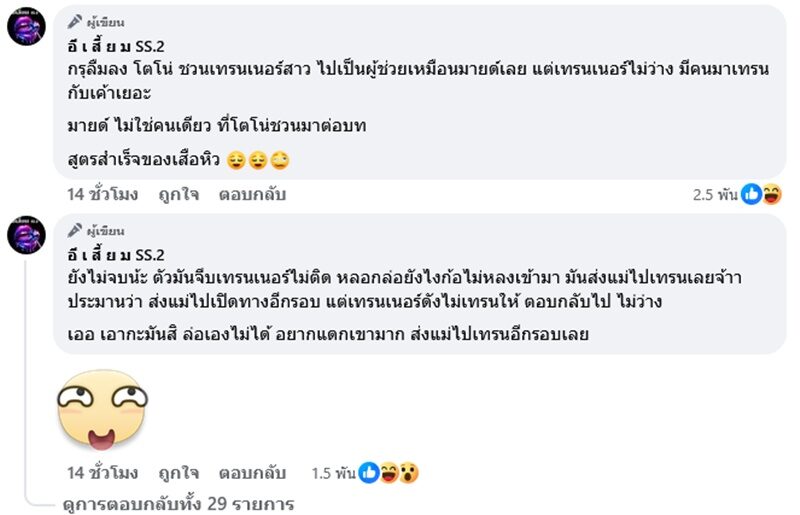Click the wow reaction icon on the second comment
This screenshot has width=800, height=515.
[408, 473]
